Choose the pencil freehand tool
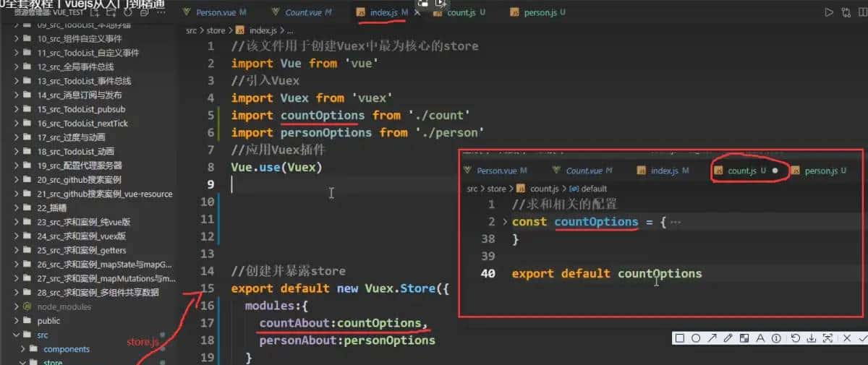The width and height of the screenshot is (868, 365). click(728, 338)
